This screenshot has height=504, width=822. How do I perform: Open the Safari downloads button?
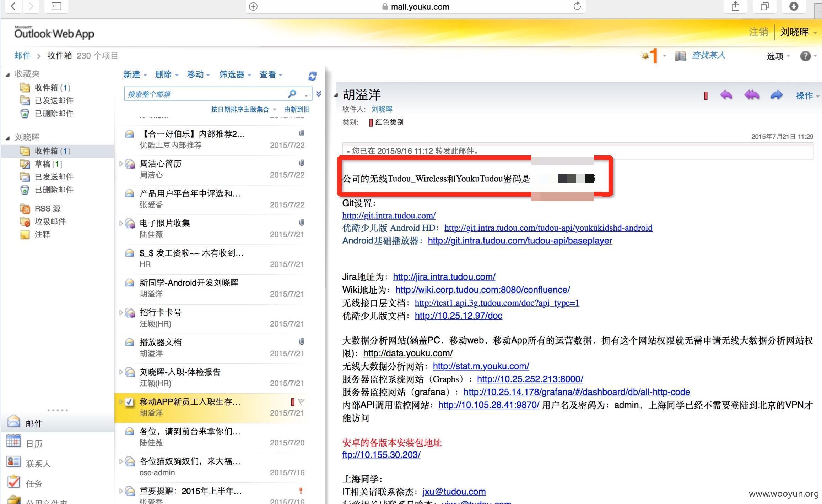pyautogui.click(x=794, y=6)
